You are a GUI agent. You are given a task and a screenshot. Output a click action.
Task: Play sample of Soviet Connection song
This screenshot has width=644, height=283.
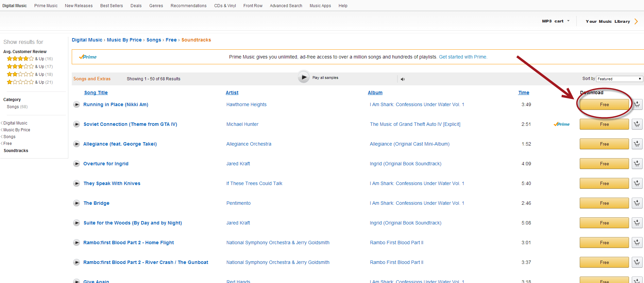[x=77, y=124]
